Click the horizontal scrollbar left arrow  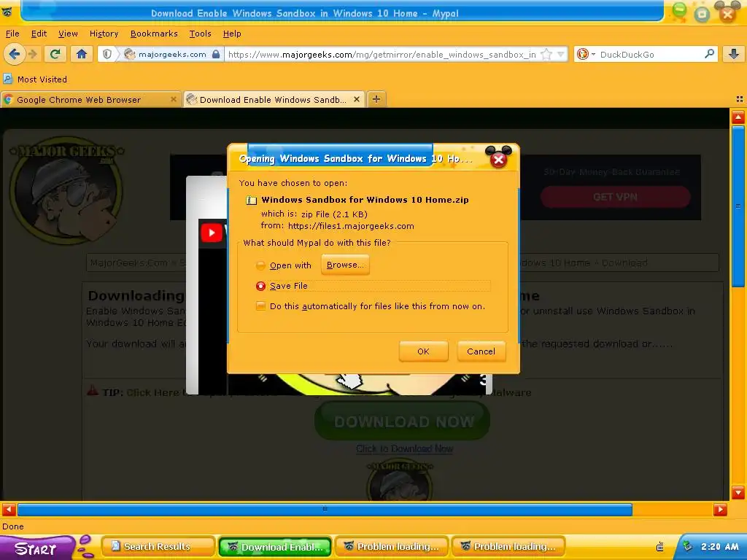tap(9, 510)
